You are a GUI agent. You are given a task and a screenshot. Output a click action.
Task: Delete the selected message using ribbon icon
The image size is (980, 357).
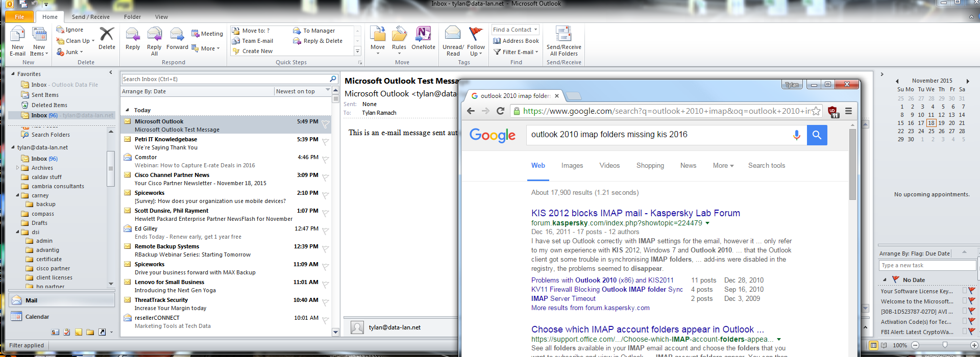pos(107,39)
